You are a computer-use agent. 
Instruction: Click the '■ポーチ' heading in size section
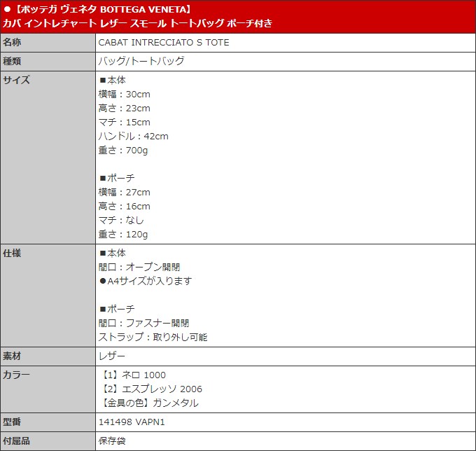click(117, 178)
